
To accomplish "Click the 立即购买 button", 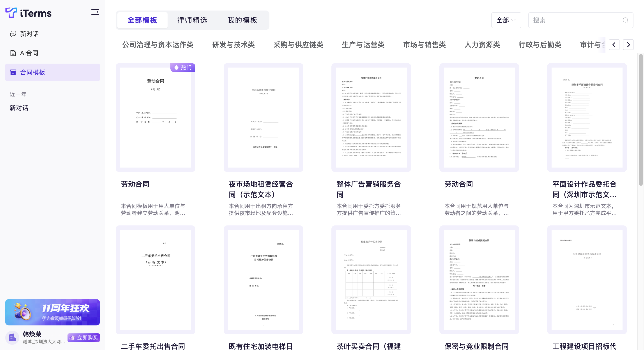I will click(x=84, y=337).
